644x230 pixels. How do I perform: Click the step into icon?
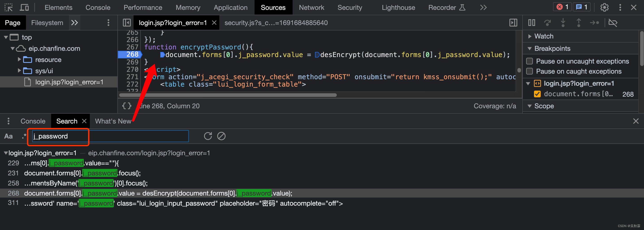point(563,23)
